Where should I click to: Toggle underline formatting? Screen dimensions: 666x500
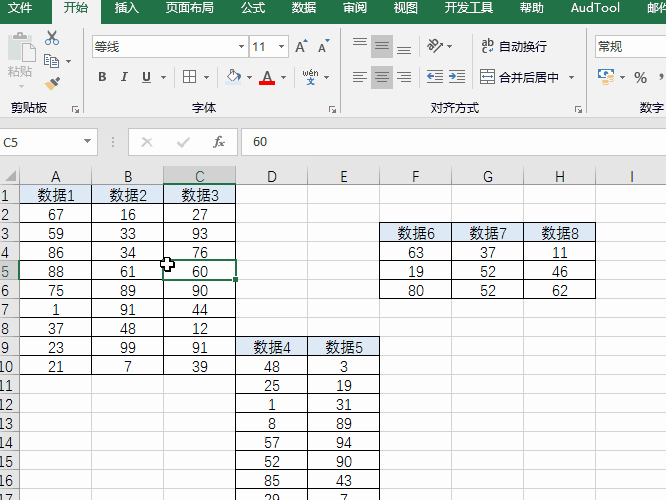[146, 77]
